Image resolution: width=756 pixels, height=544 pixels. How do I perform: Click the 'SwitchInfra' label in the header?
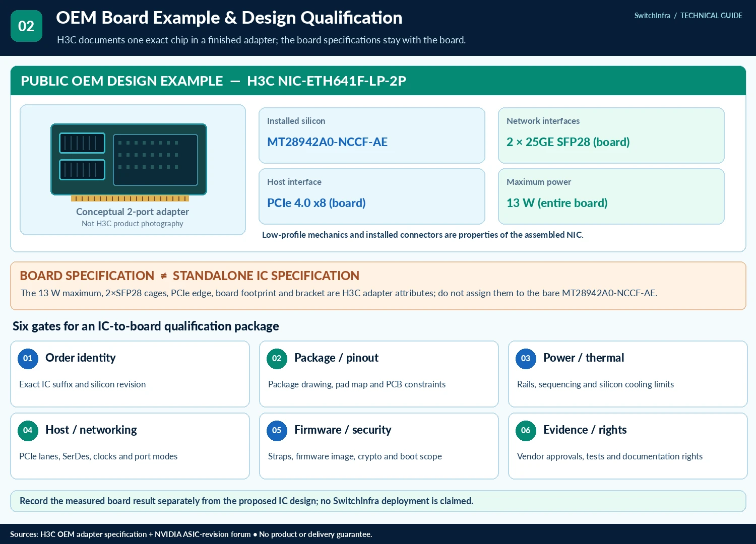[x=652, y=16]
